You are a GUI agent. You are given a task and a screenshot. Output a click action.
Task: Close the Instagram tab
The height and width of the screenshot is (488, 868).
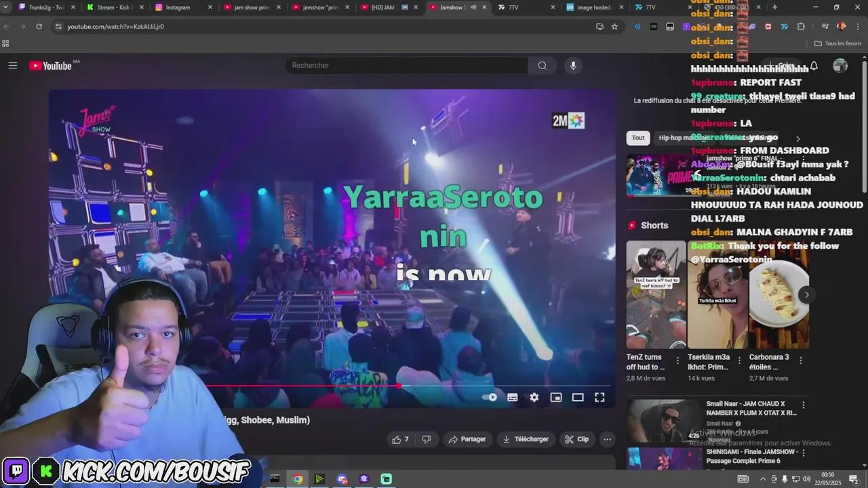coord(210,7)
